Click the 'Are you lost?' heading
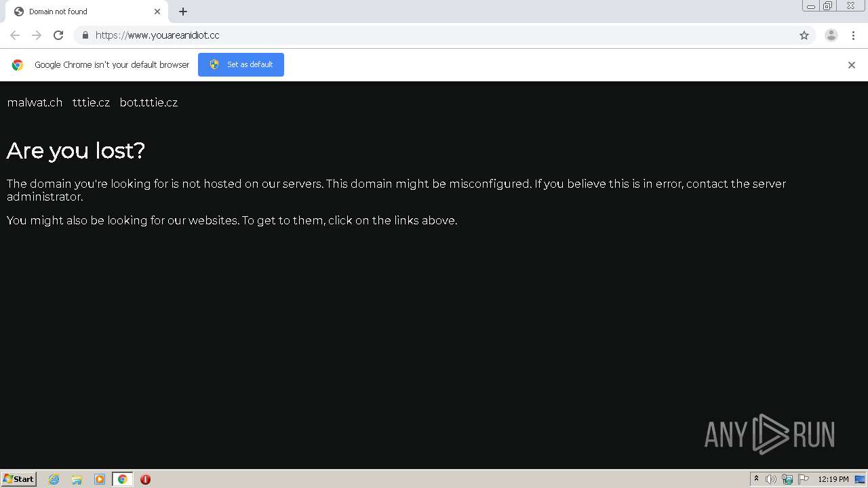Screen dimensions: 868x488 pos(76,150)
